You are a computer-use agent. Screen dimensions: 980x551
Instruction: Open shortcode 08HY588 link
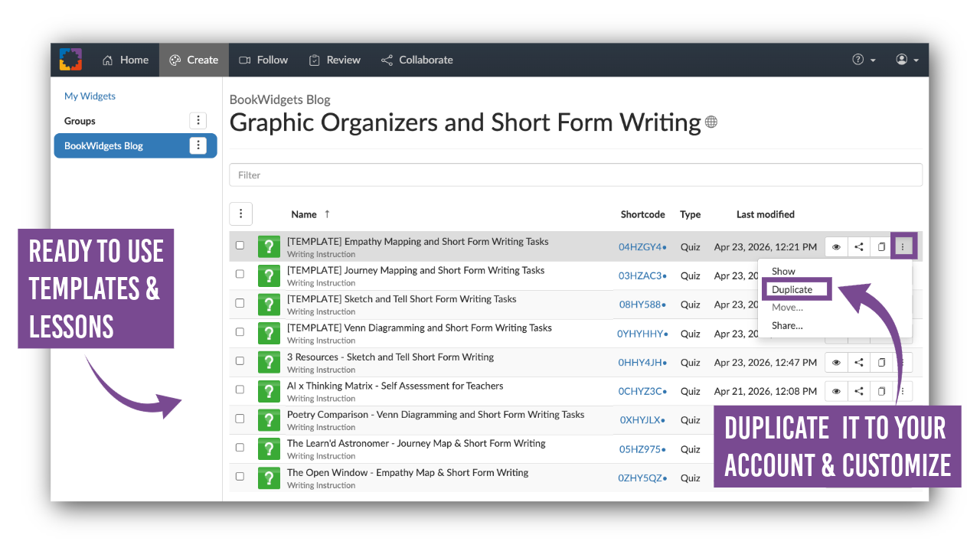pos(642,305)
